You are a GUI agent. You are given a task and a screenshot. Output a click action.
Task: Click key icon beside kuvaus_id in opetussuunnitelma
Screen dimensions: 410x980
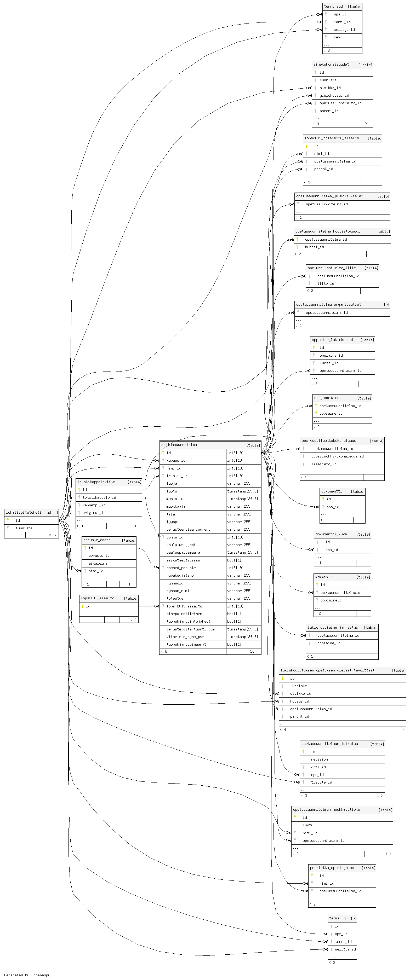click(163, 460)
